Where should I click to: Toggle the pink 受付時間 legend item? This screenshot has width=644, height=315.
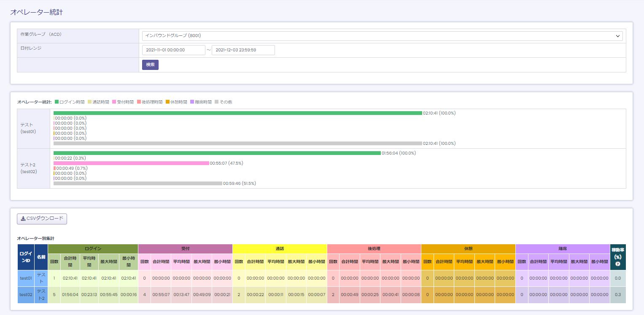pyautogui.click(x=123, y=102)
